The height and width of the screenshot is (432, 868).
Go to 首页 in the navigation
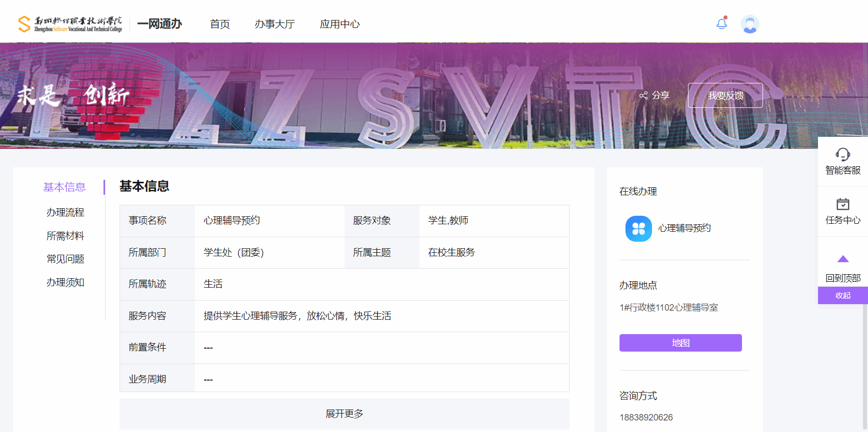(219, 24)
